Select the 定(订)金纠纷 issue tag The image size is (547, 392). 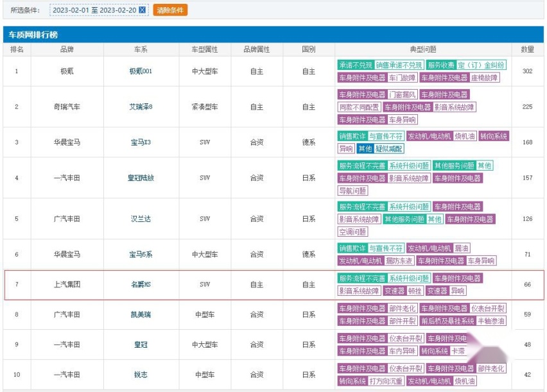tap(481, 65)
